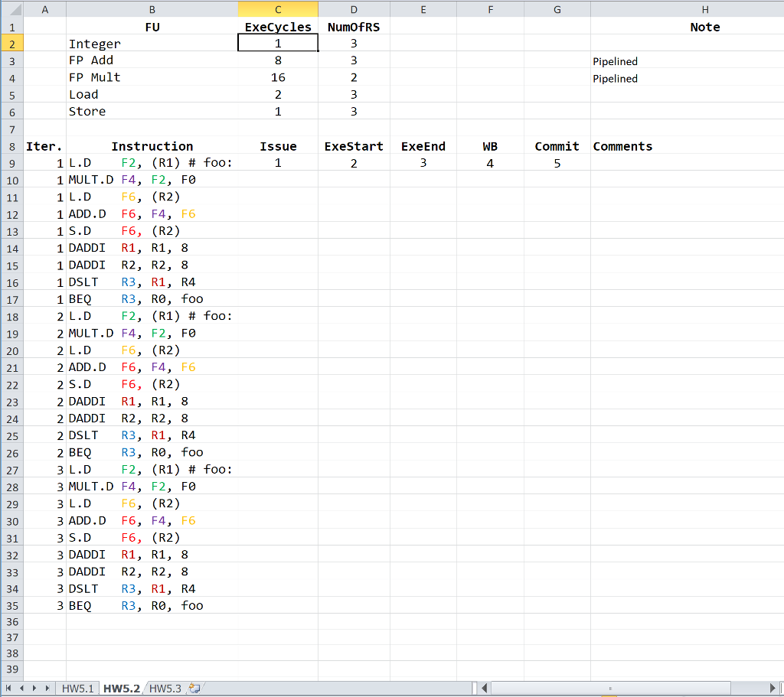Select column C header
This screenshot has height=697, width=784.
point(278,9)
